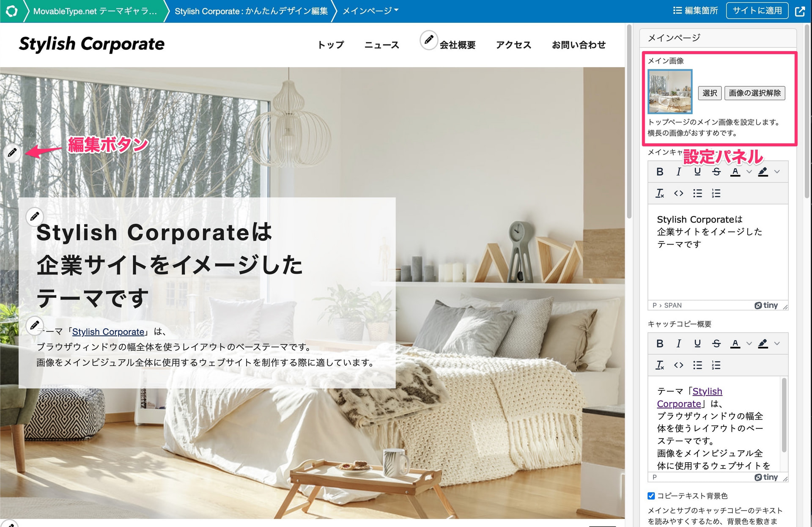
Task: Toggle Italic in メインキャッチコピー editor
Action: click(x=678, y=172)
